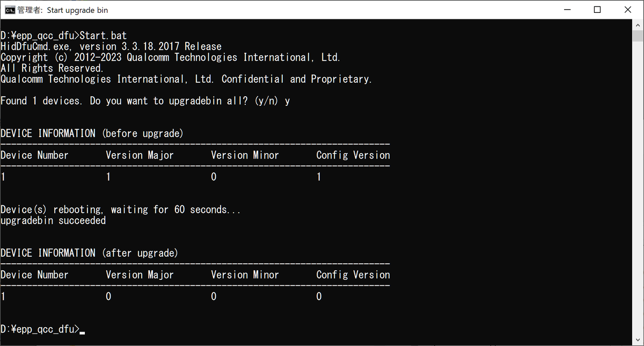Click 'Device Number' header in after-upgrade table
Viewport: 644px width, 346px height.
coord(34,275)
